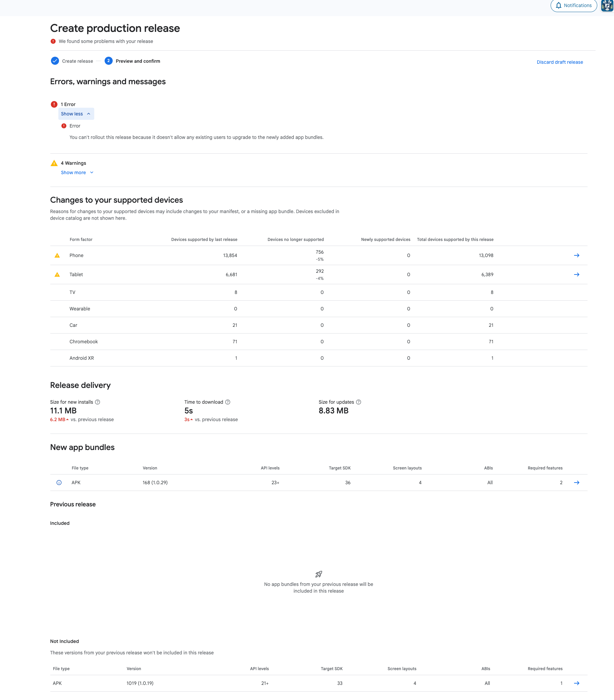The image size is (614, 700).
Task: Open the help tooltip for Time to download
Action: coord(228,402)
